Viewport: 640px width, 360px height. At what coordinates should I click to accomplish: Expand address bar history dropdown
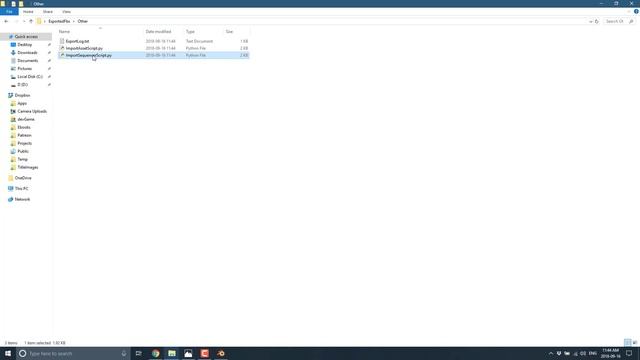coord(591,21)
